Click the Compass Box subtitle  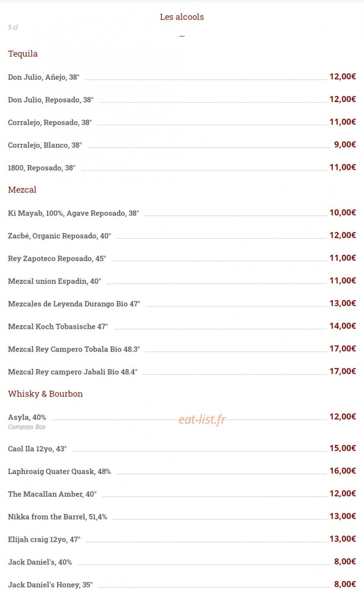coord(27,427)
